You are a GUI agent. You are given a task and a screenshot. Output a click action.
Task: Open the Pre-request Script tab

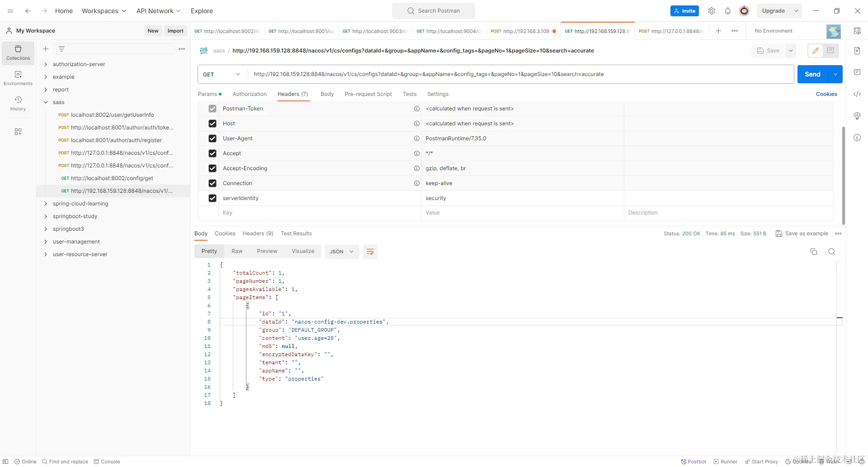(x=368, y=94)
